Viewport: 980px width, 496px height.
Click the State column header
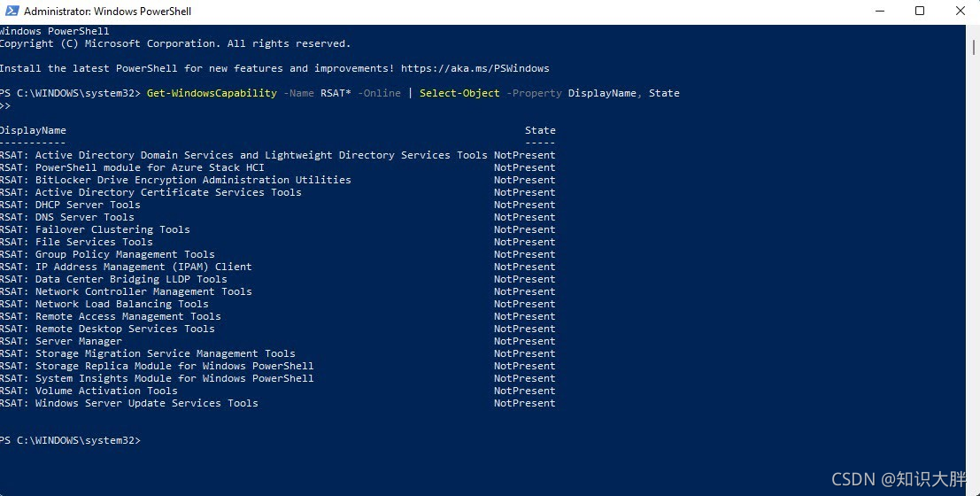coord(540,130)
